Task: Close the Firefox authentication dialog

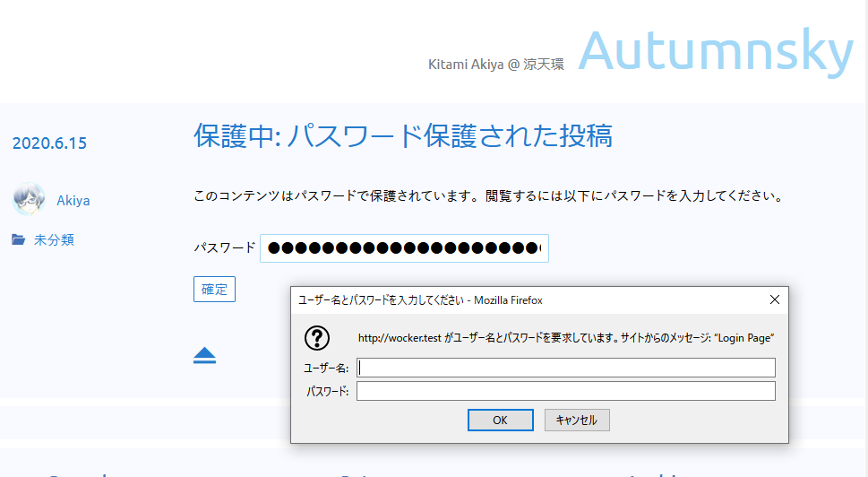Action: pyautogui.click(x=774, y=299)
